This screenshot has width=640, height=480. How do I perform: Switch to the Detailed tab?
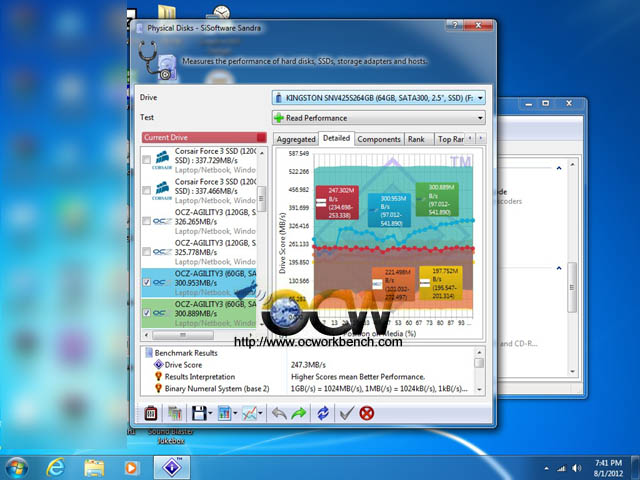[x=336, y=138]
